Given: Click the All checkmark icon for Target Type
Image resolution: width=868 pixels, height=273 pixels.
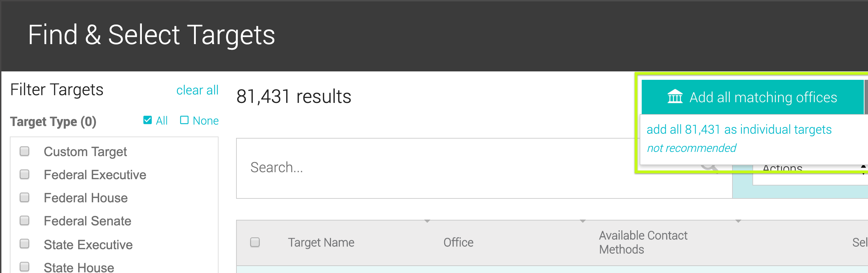Looking at the screenshot, I should click(147, 120).
